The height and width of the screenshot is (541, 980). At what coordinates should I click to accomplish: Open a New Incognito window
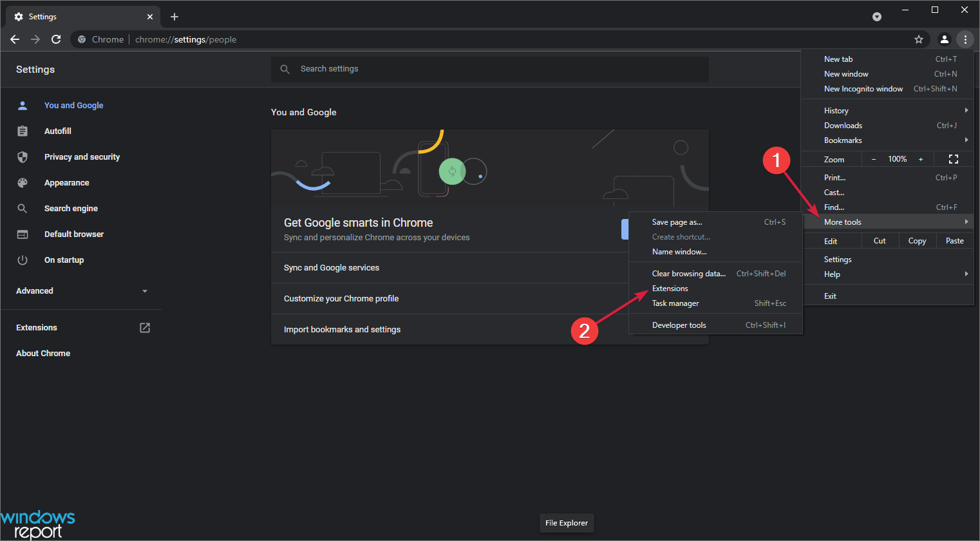click(889, 89)
